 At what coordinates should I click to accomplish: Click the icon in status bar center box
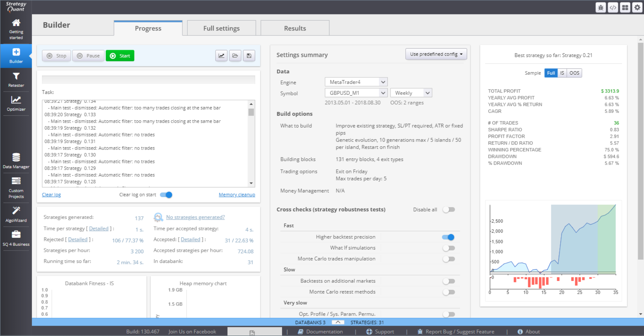(x=252, y=333)
